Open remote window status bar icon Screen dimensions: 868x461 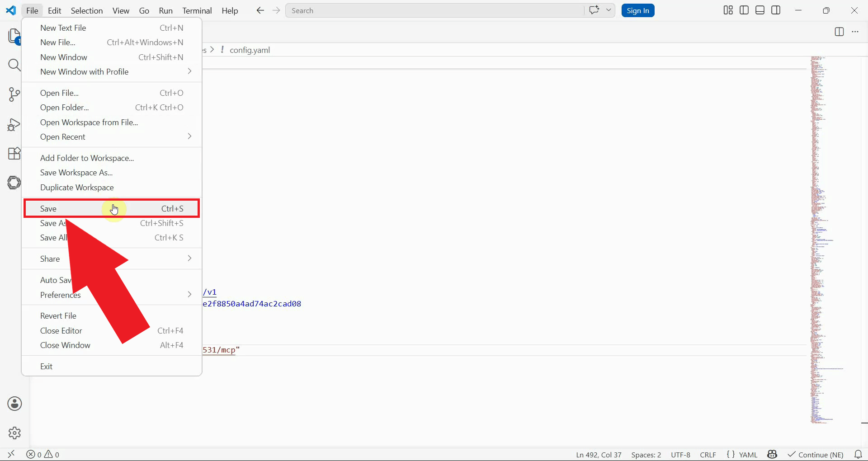point(11,454)
